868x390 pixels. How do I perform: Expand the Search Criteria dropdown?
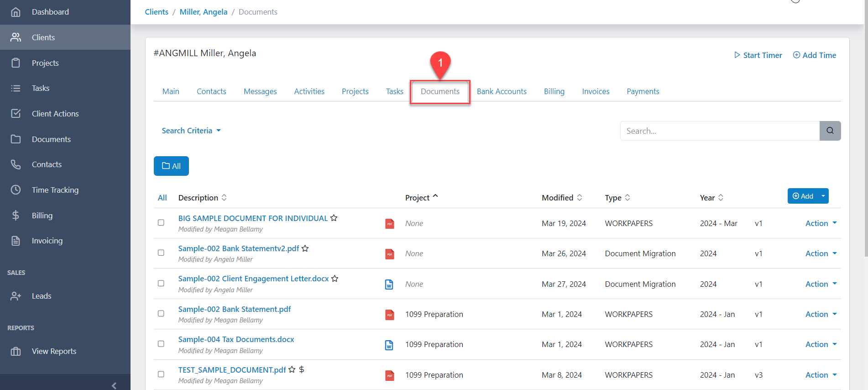(191, 131)
